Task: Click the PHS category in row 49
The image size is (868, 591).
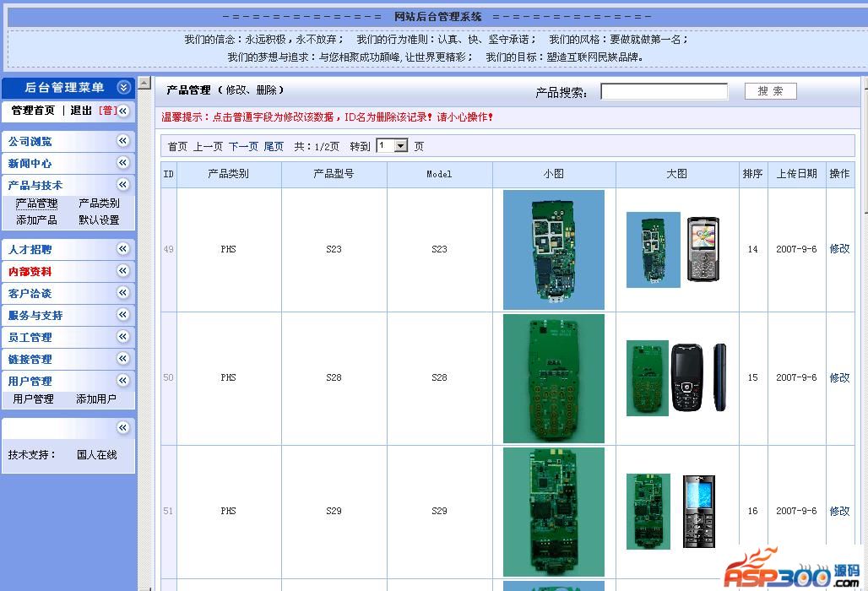Action: tap(229, 250)
